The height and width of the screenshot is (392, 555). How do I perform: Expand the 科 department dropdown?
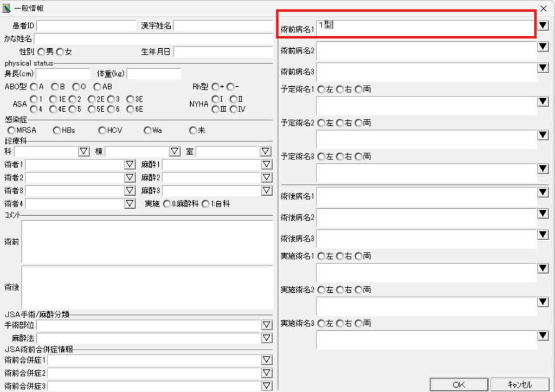pos(84,151)
